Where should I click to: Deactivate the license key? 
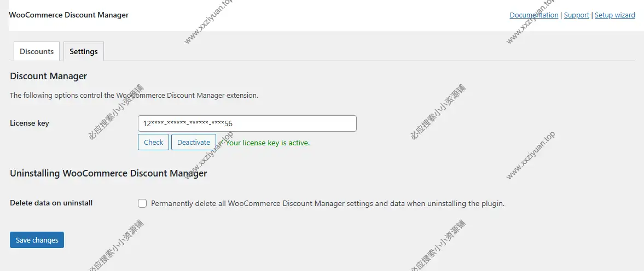pos(193,142)
